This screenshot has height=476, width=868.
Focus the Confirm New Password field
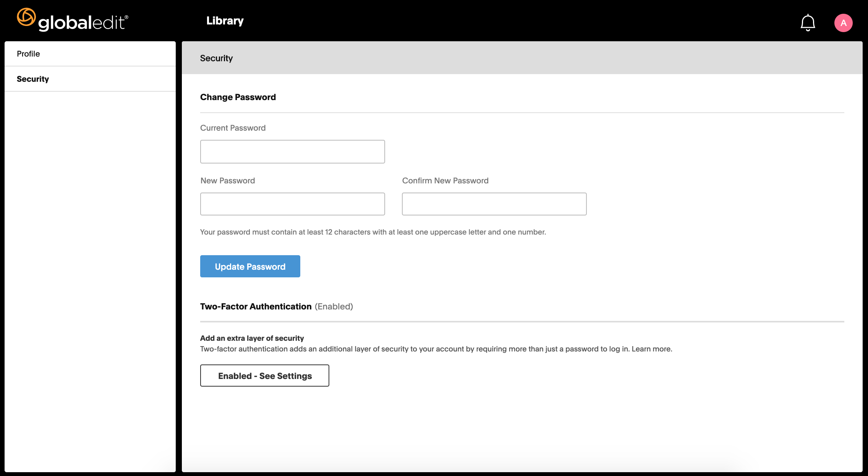[x=494, y=204]
